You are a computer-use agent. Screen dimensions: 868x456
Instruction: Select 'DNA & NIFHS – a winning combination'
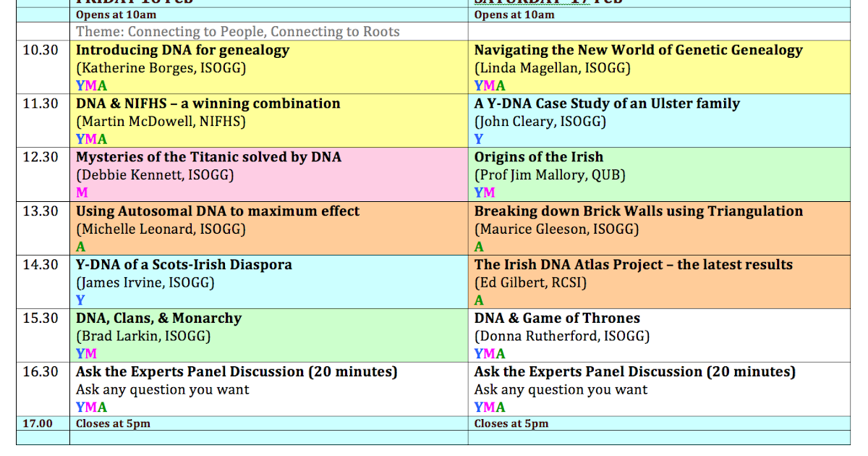[208, 104]
